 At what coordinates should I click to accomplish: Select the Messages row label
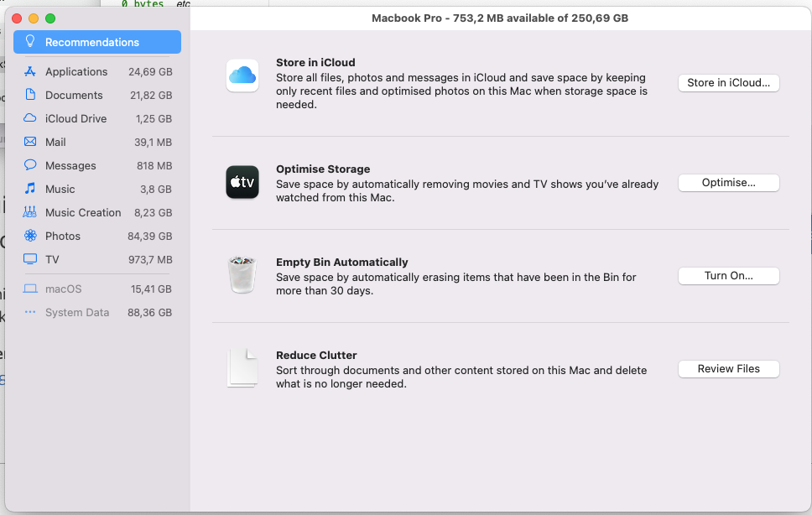click(70, 165)
